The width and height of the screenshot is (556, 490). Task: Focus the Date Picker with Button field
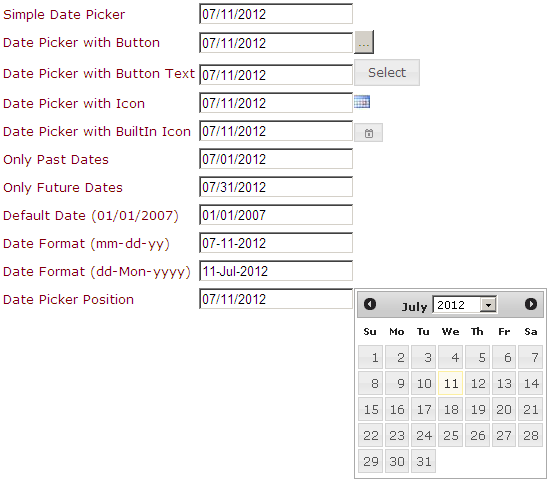tap(276, 43)
